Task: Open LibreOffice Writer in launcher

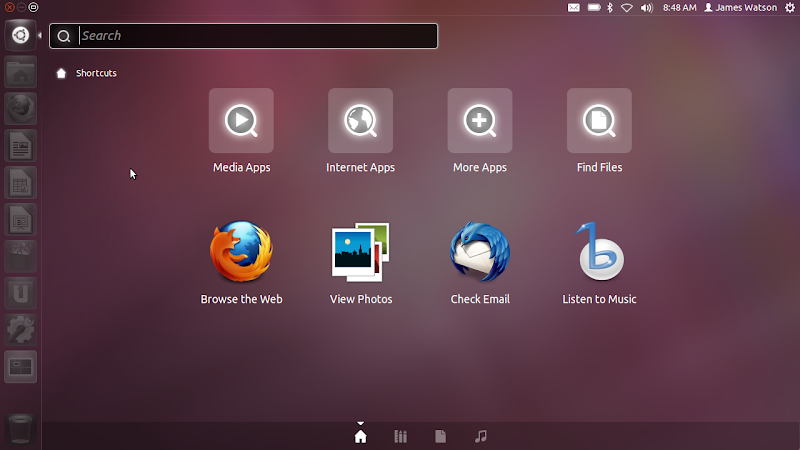Action: click(20, 146)
